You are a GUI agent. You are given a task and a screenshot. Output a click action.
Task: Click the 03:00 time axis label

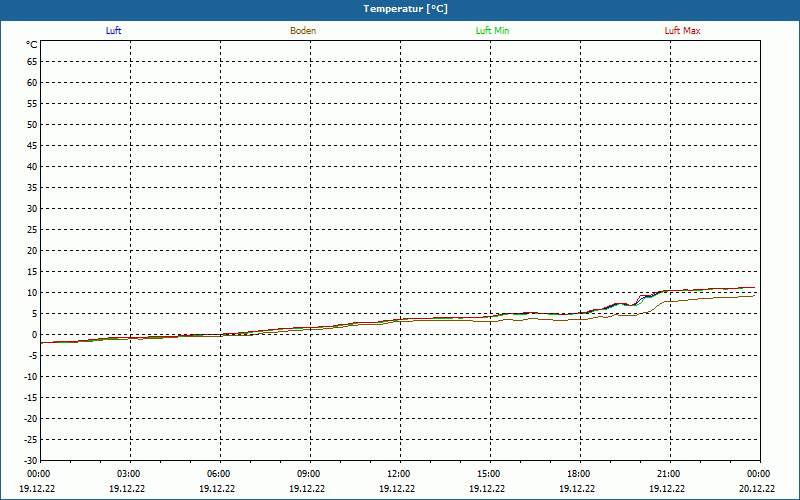(x=129, y=474)
